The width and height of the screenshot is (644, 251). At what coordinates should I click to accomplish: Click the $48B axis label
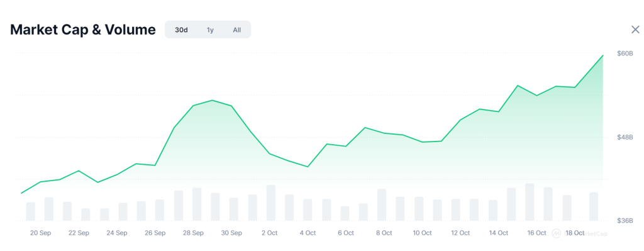point(625,137)
